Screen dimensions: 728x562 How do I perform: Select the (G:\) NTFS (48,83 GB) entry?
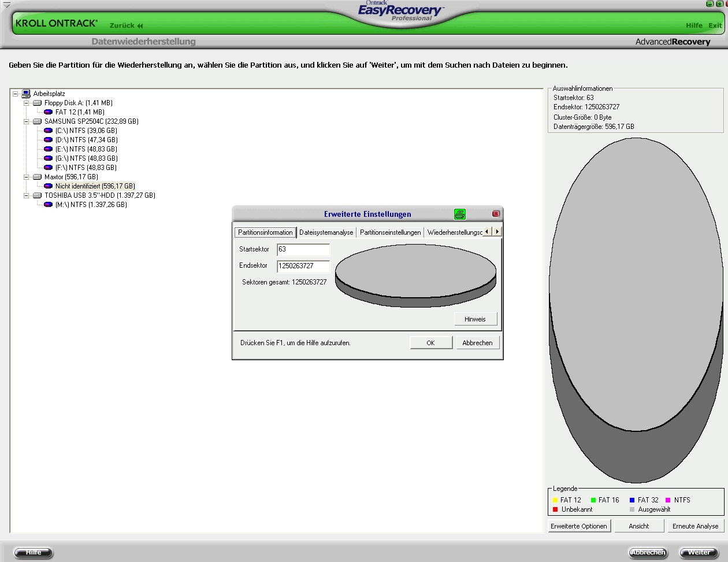click(x=86, y=158)
